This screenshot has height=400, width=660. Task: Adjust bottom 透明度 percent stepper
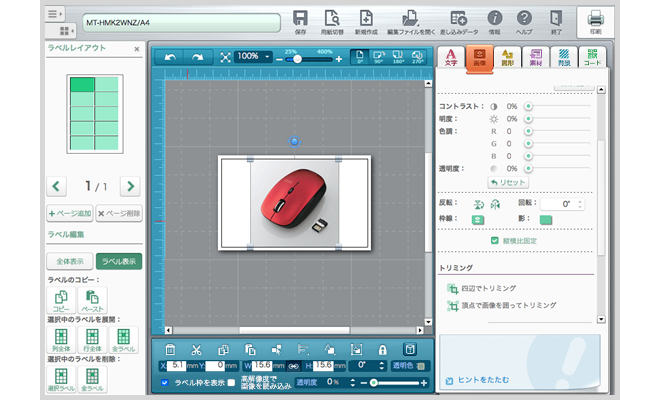[353, 382]
